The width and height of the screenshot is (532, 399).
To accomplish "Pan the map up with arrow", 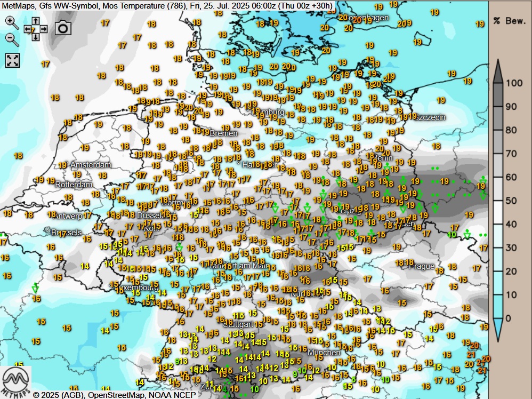I will [x=35, y=22].
